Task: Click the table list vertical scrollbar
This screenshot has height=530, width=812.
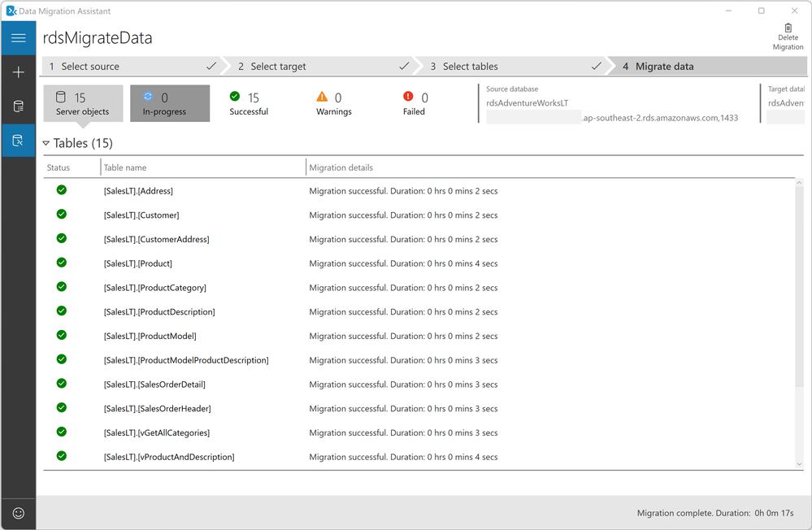Action: pos(799,286)
